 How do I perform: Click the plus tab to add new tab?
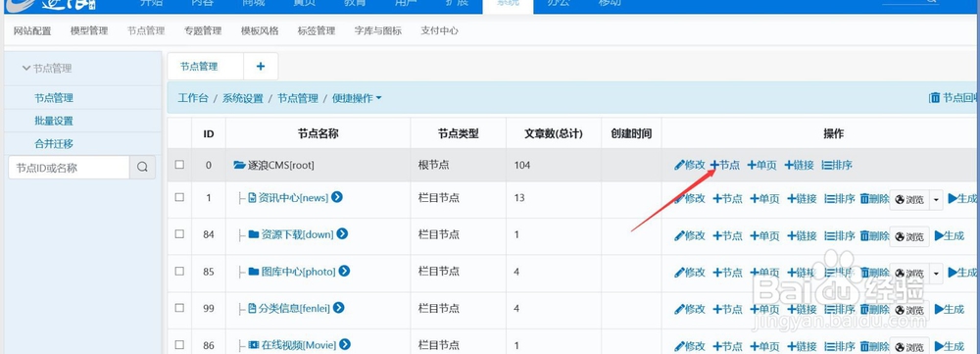(261, 67)
